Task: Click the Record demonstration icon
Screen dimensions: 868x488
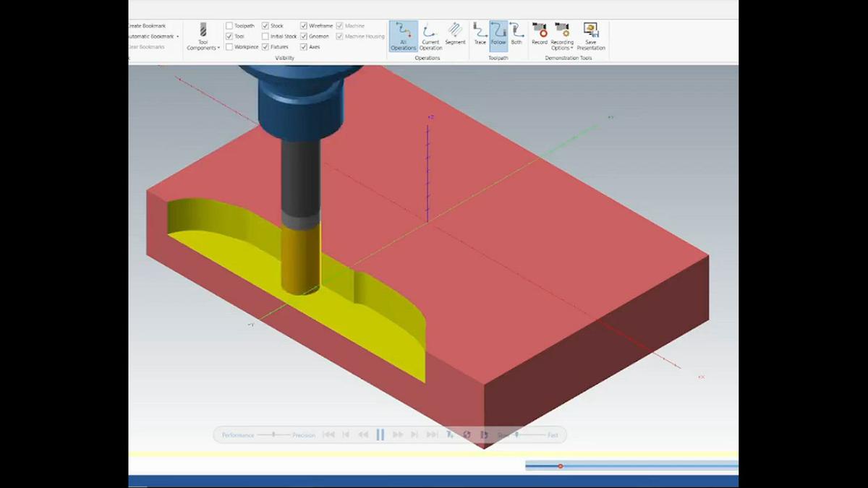Action: 540,34
